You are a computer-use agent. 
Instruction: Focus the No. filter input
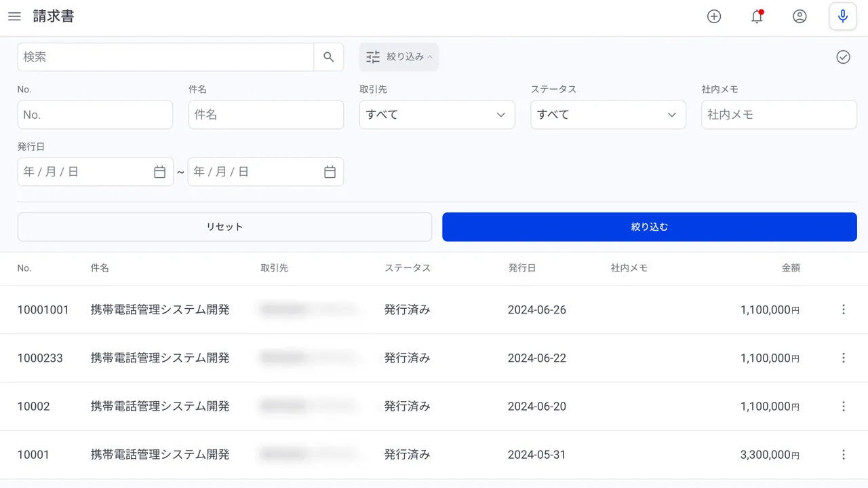[x=95, y=115]
